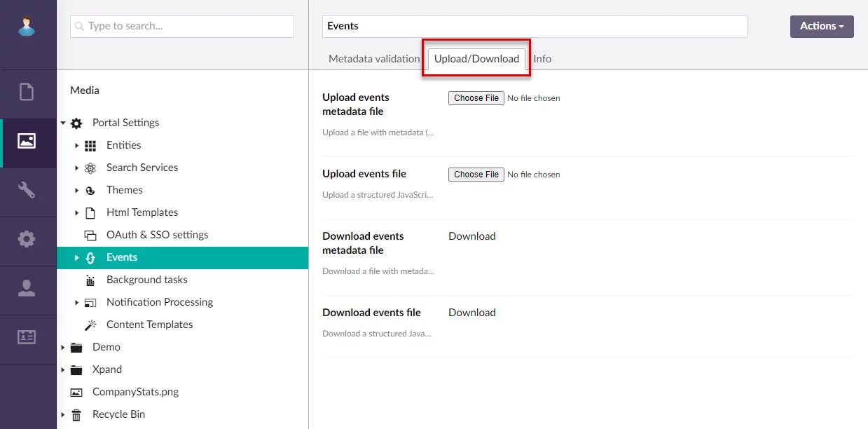Choose File for events metadata upload
Screen dimensions: 868x429
(x=476, y=98)
